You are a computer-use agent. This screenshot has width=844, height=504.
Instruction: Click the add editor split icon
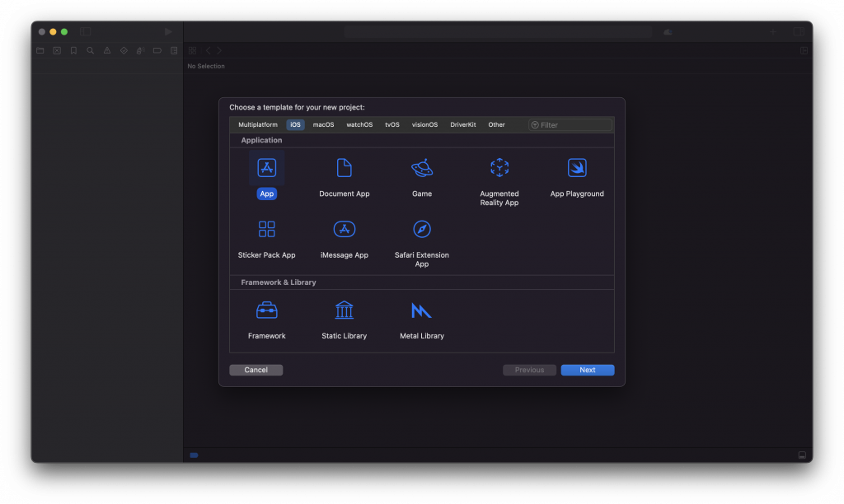click(804, 50)
